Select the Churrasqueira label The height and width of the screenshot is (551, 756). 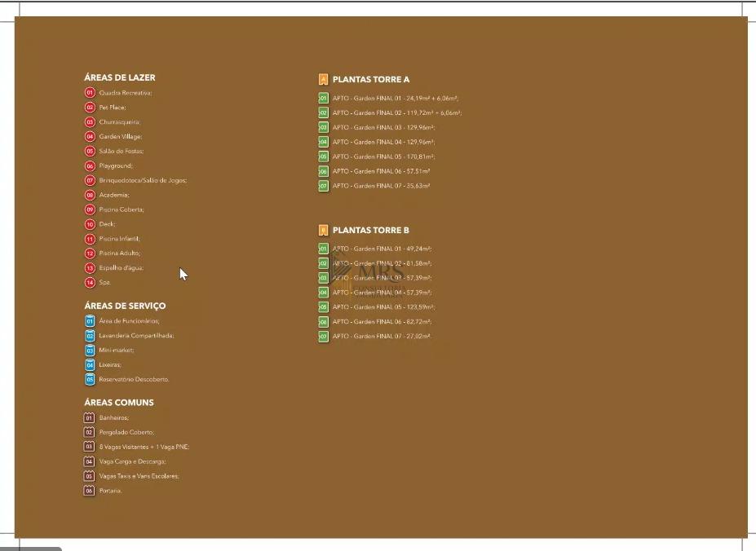tap(119, 122)
